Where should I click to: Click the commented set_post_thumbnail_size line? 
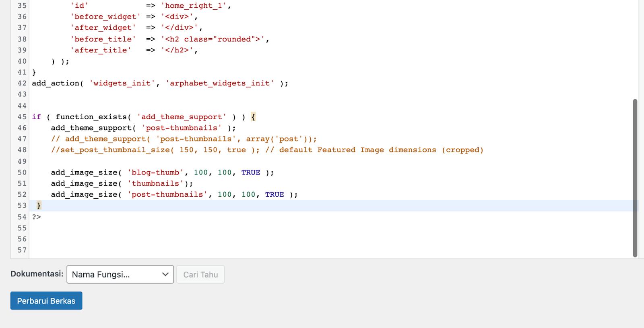267,150
